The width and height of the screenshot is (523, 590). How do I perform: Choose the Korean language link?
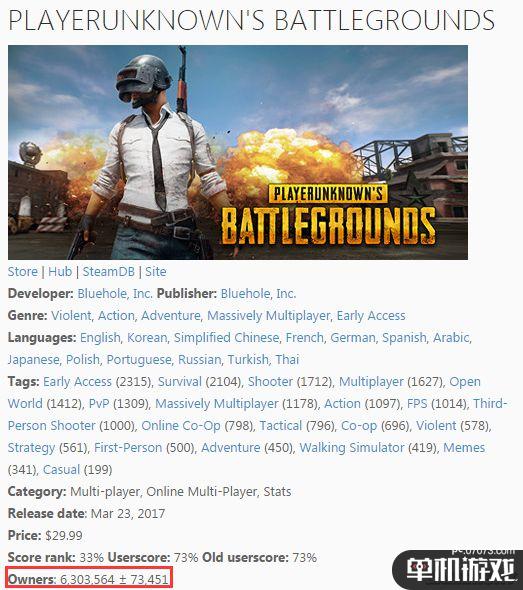(x=147, y=338)
